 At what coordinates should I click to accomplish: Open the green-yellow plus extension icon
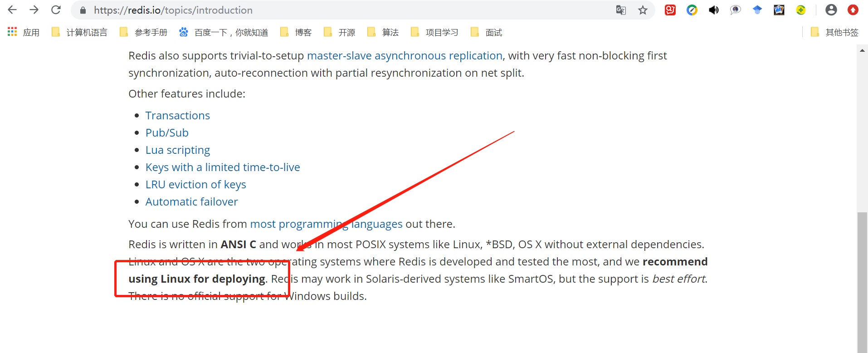coord(801,10)
